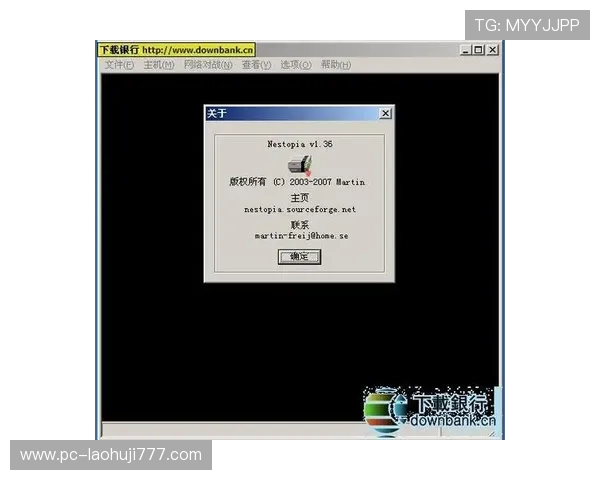Click the Nestopia v1.36 version text
The width and height of the screenshot is (600, 480).
[299, 144]
